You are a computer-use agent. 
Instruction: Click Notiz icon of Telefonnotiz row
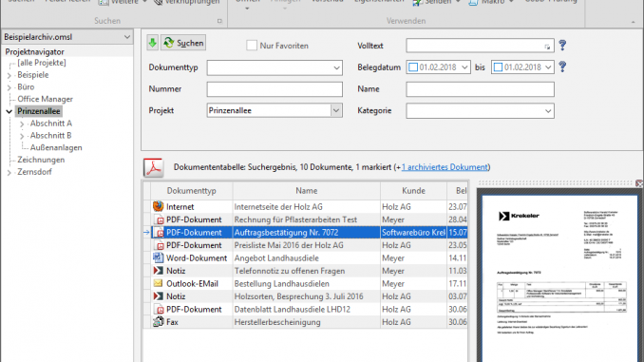(x=158, y=271)
